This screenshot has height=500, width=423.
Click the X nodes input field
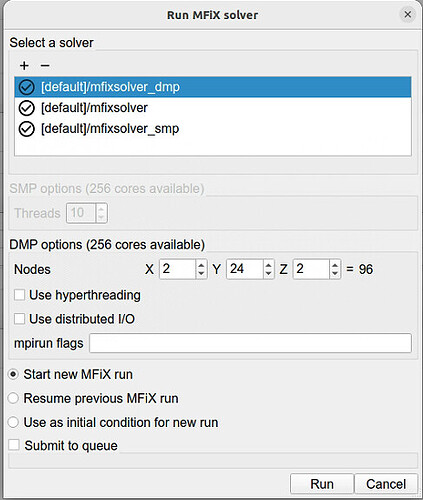[x=178, y=269]
